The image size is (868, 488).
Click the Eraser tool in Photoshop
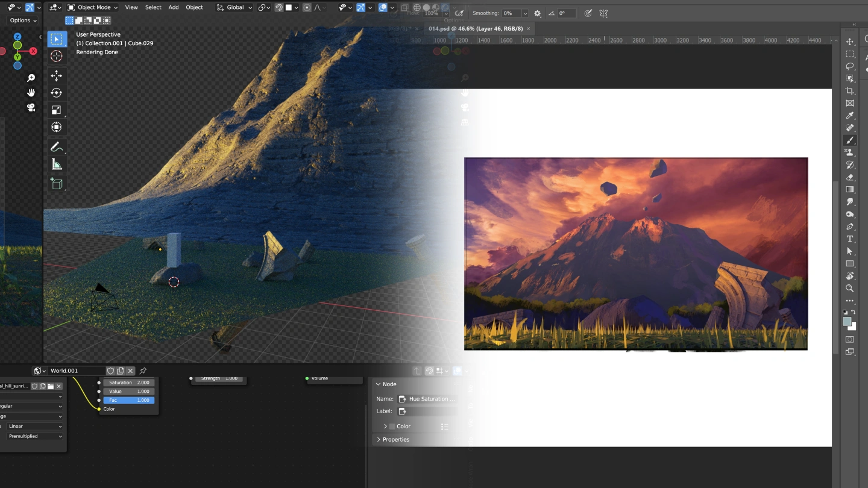coord(850,177)
